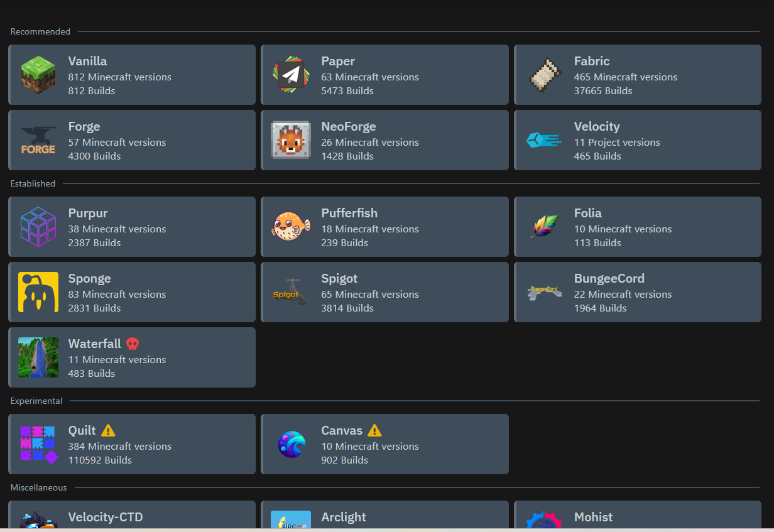Click the Quilt patchwork logo icon
Screen dimensions: 774x532
38,444
